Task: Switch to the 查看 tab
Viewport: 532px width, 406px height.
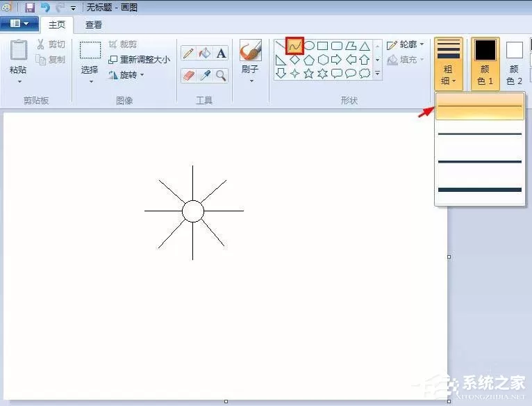Action: pos(93,25)
